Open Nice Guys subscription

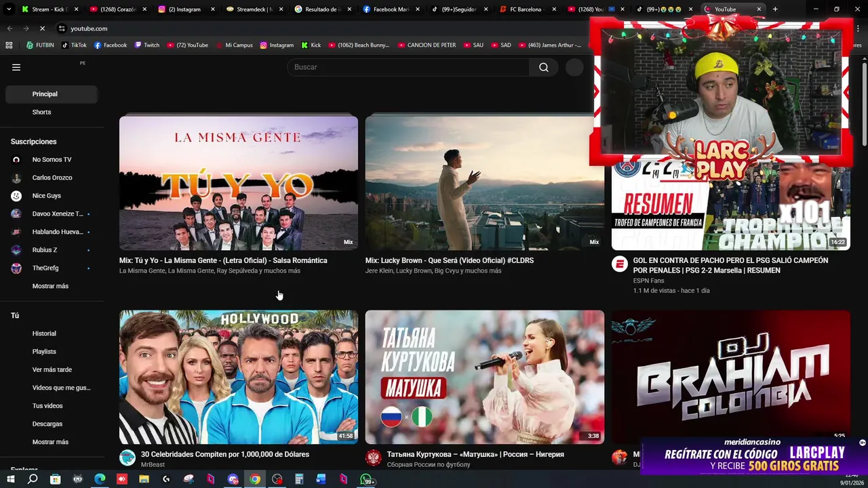point(52,196)
